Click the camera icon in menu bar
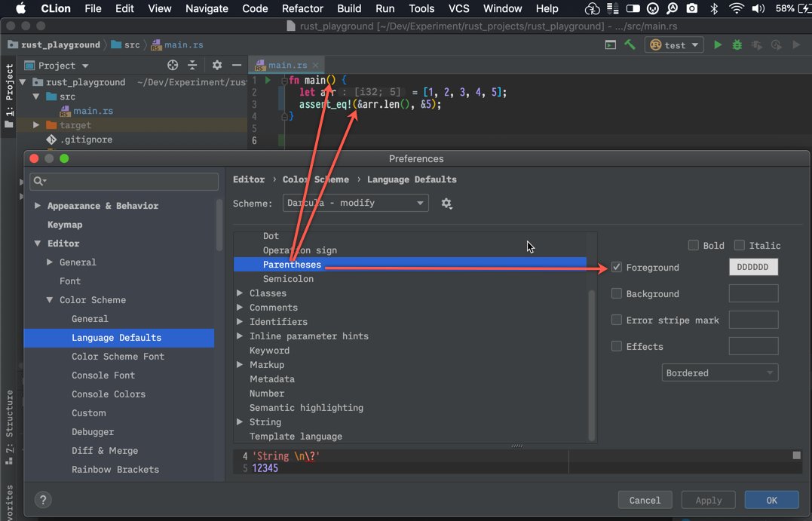Image resolution: width=812 pixels, height=521 pixels. point(692,8)
